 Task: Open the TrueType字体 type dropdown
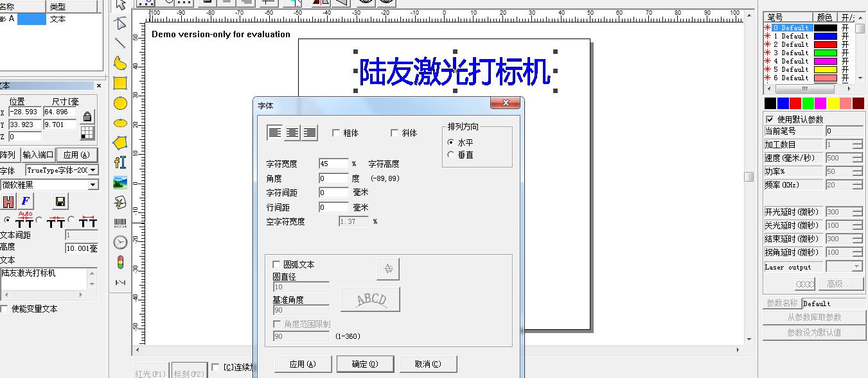pos(93,169)
